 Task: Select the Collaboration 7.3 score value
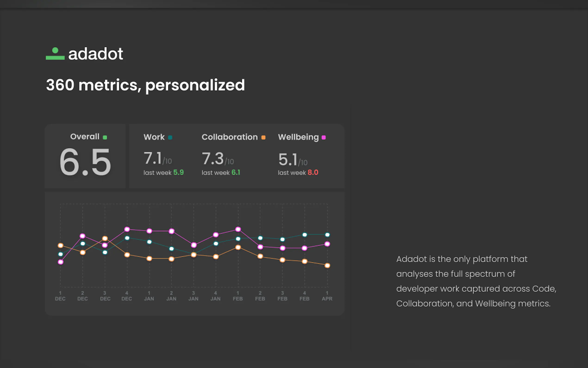coord(213,159)
